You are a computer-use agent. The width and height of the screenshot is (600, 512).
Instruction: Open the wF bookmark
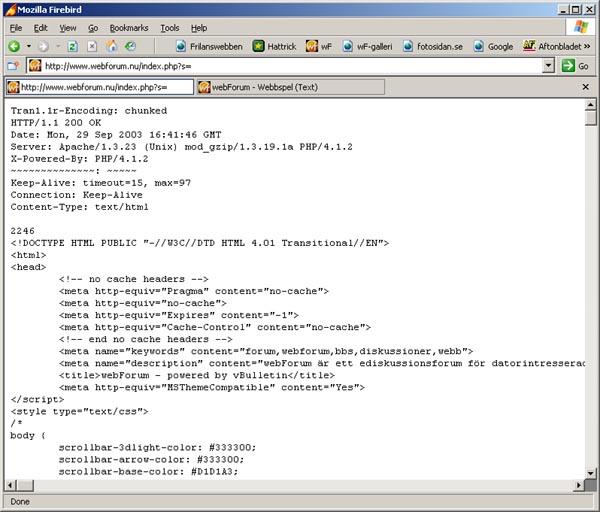coord(318,46)
